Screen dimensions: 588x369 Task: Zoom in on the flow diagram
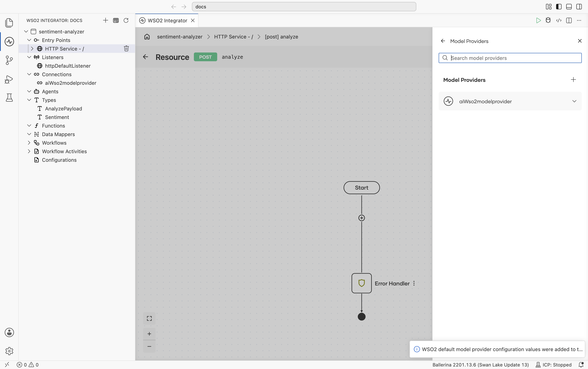click(149, 334)
